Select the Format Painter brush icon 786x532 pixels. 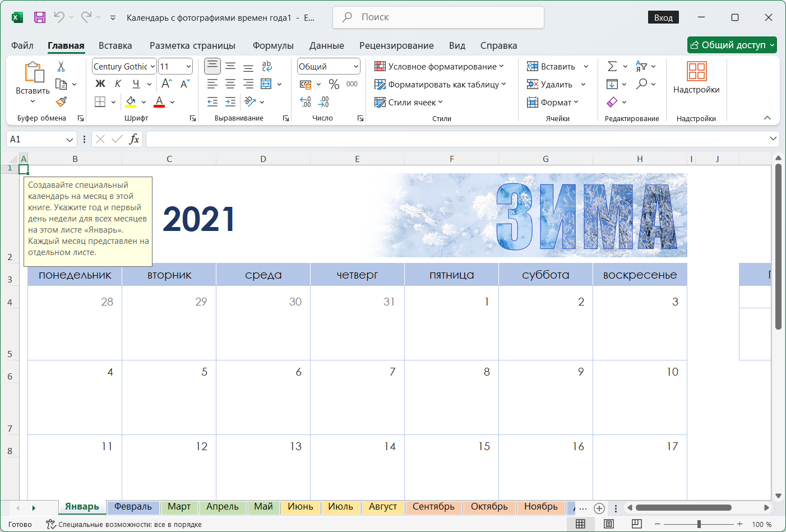[x=61, y=101]
